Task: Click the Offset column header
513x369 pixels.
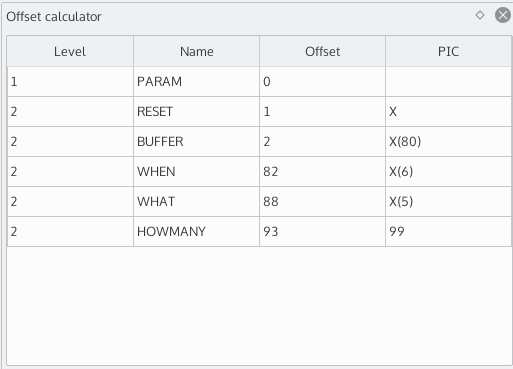Action: [x=322, y=51]
